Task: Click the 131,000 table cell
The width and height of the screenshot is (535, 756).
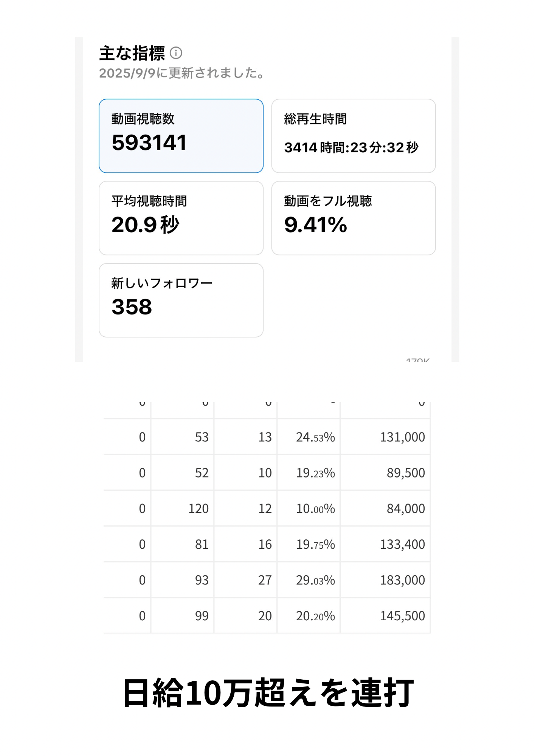Action: [x=402, y=437]
